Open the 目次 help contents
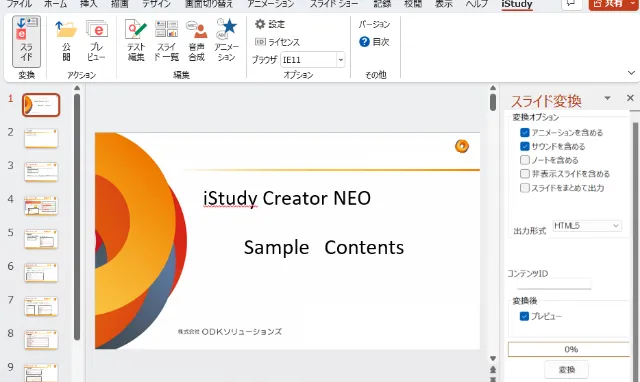The image size is (640, 382). click(374, 42)
